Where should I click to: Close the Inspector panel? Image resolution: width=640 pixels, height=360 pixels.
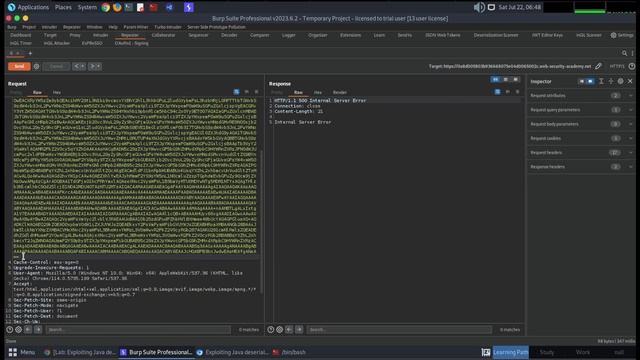point(630,81)
